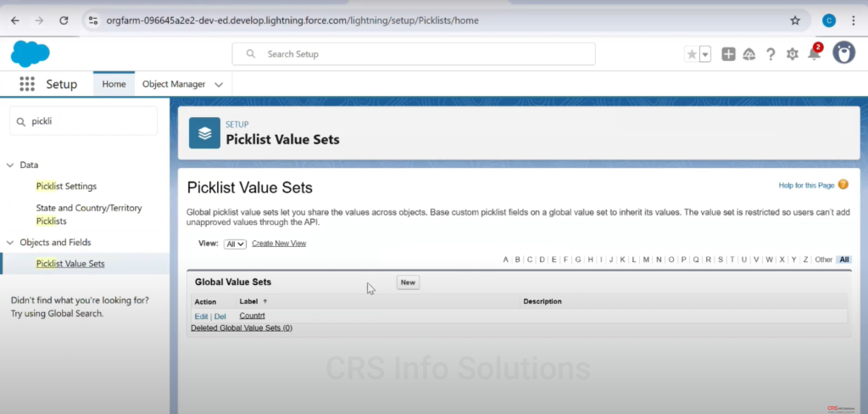Click the Setup app name label
868x414 pixels.
[61, 84]
